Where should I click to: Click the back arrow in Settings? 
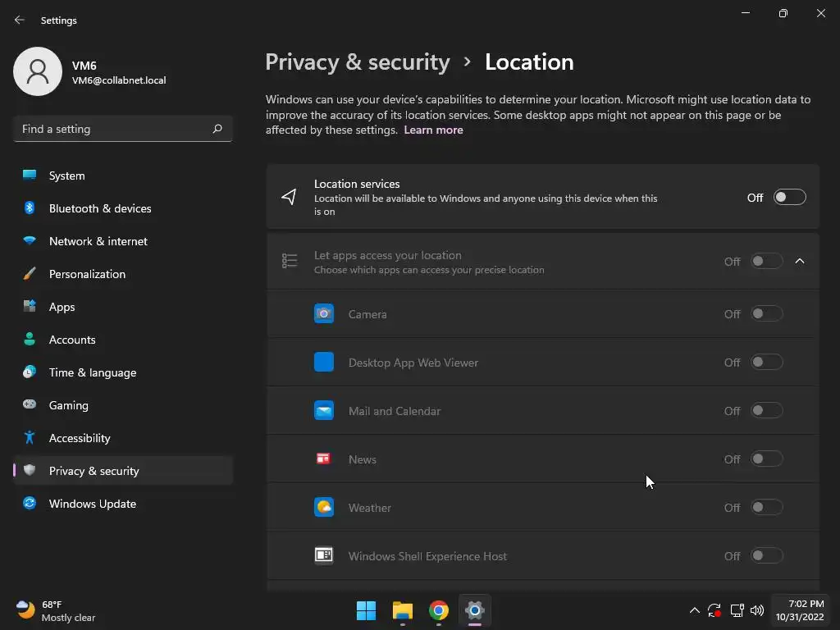[x=20, y=20]
